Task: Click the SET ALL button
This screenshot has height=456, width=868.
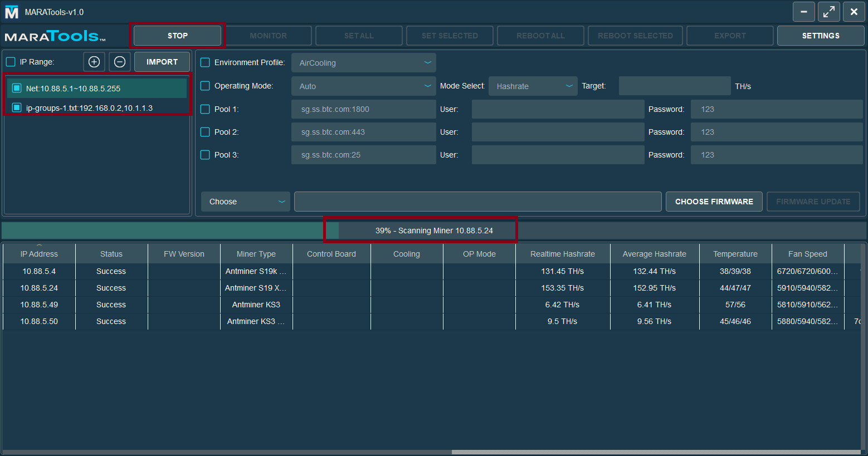Action: click(359, 36)
